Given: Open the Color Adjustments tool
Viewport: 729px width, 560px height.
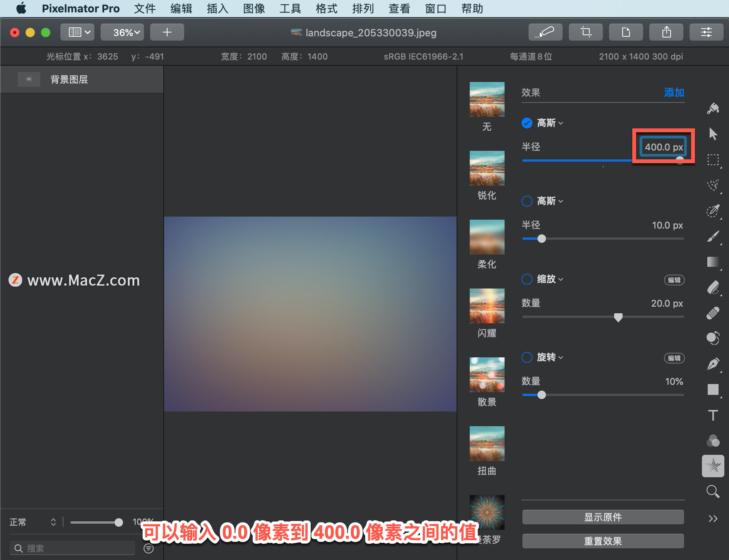Looking at the screenshot, I should point(713,440).
